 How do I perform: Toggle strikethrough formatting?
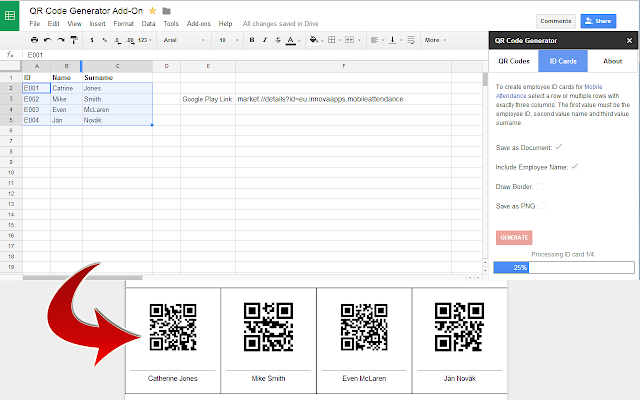point(278,40)
